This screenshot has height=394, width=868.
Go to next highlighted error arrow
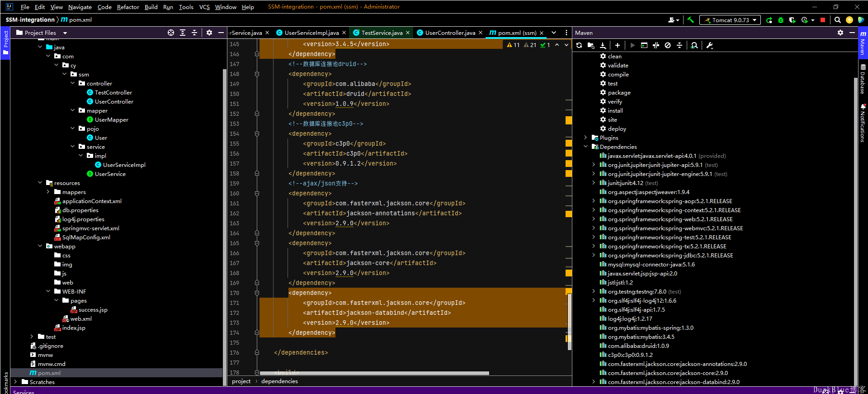[x=566, y=45]
